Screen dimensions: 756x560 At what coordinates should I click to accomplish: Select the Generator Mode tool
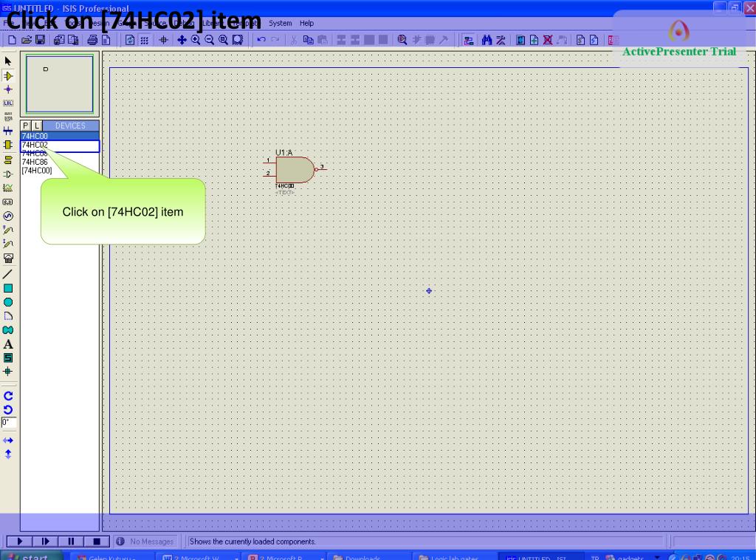tap(7, 216)
